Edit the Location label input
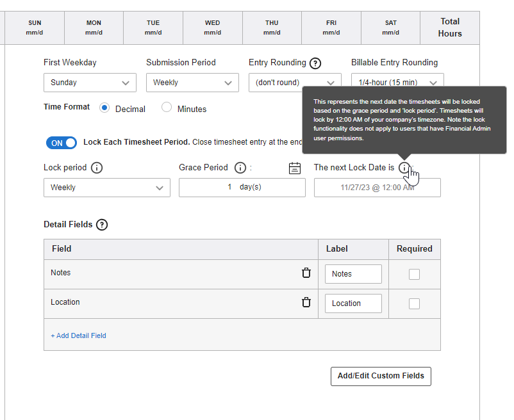 coord(353,303)
